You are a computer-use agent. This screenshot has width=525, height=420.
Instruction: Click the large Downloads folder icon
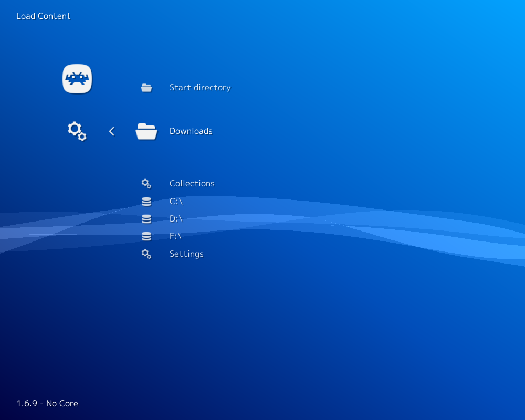click(146, 131)
